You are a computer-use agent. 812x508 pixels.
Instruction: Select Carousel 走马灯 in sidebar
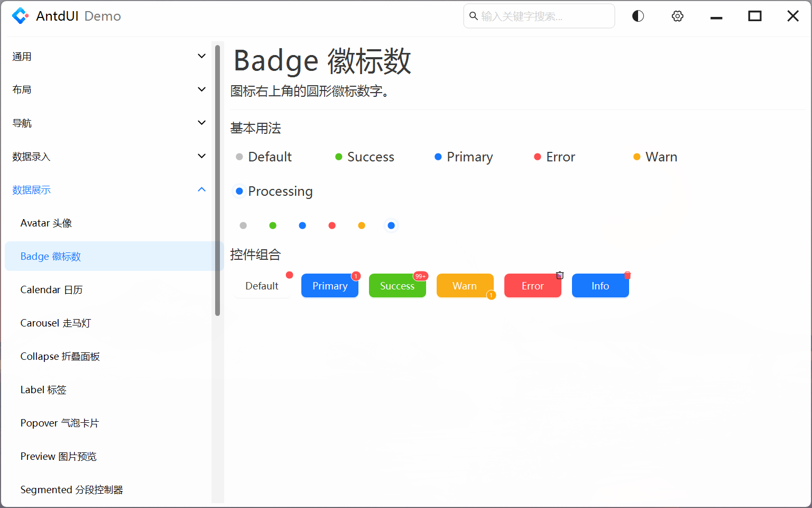click(x=56, y=323)
